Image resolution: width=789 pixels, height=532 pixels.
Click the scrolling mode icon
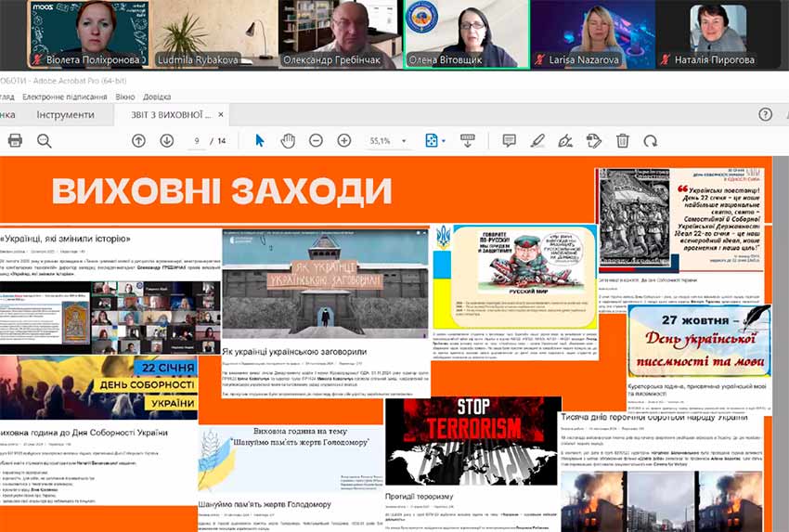pyautogui.click(x=468, y=140)
